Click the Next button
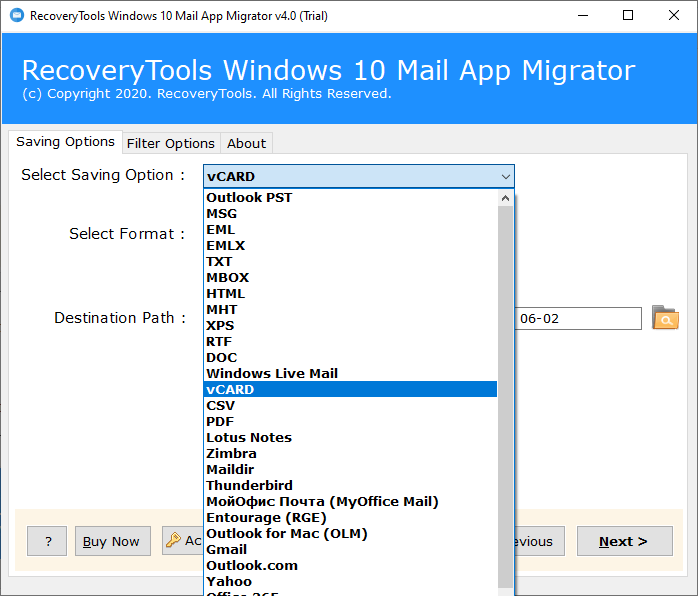The image size is (698, 596). [625, 541]
